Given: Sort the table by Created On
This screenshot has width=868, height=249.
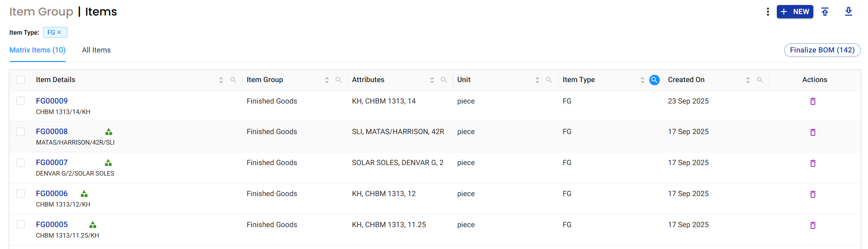Looking at the screenshot, I should click(x=748, y=80).
